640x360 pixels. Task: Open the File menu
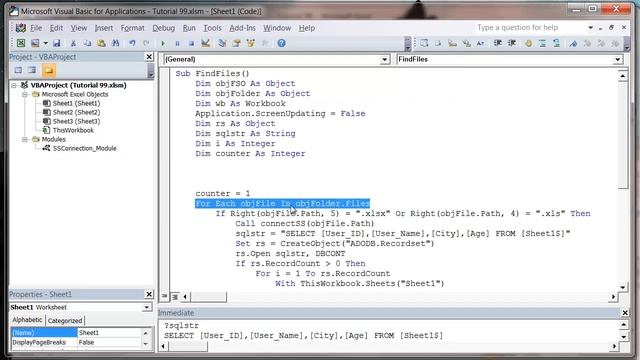point(36,28)
